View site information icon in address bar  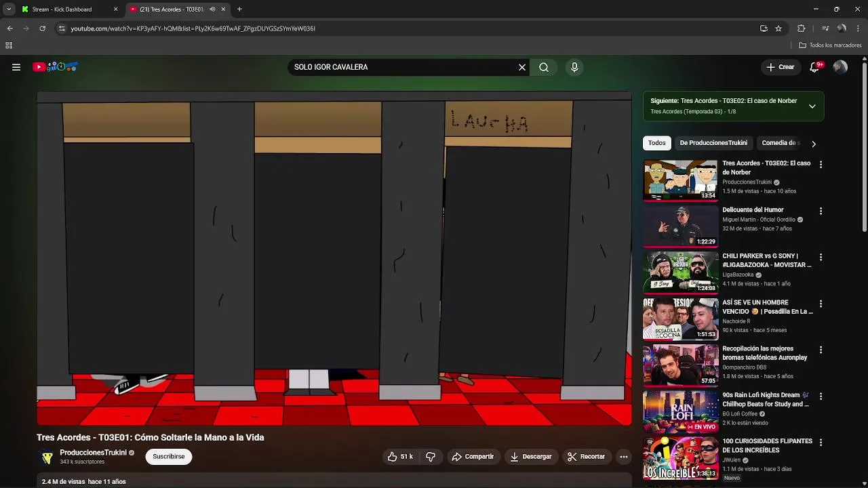62,28
